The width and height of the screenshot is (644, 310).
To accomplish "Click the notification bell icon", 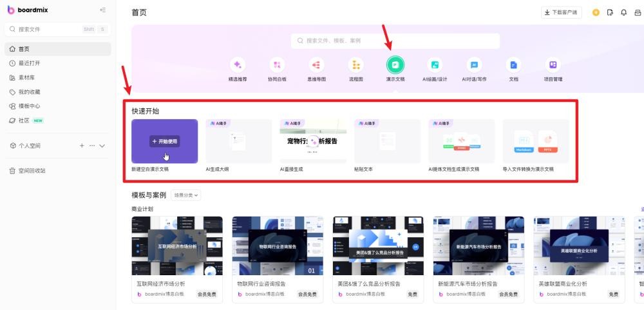I will tap(623, 12).
